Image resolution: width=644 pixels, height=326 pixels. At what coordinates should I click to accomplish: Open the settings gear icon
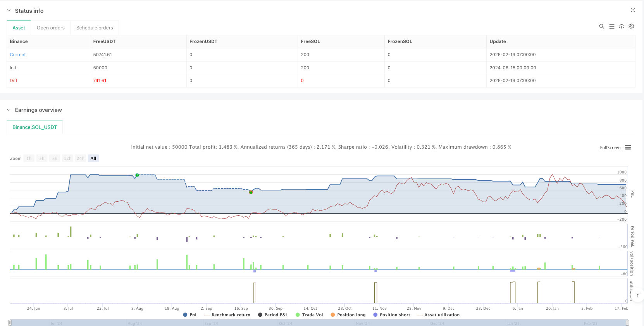coord(631,26)
